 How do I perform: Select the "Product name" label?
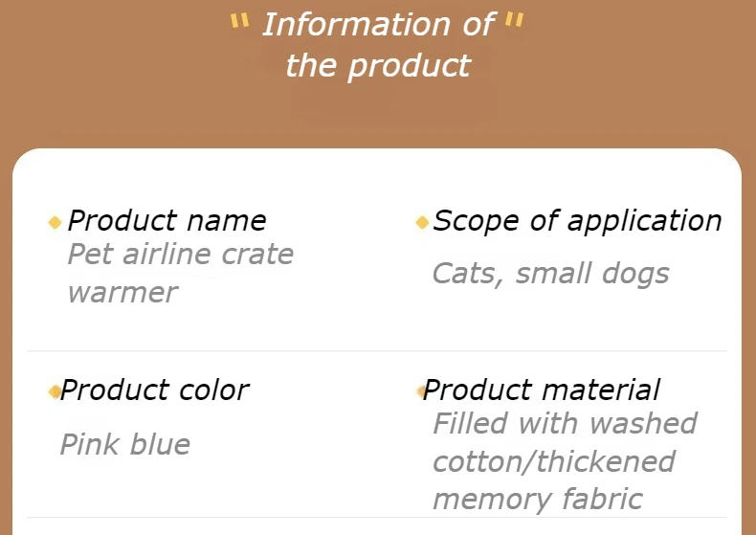click(x=167, y=221)
